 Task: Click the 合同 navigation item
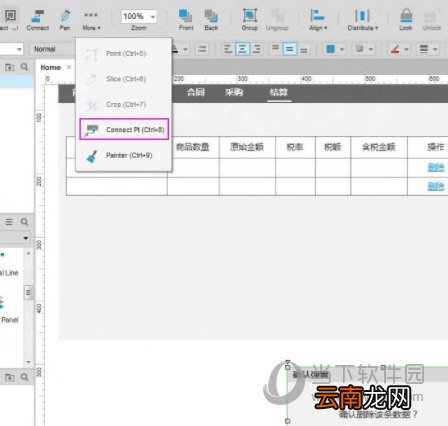point(196,92)
